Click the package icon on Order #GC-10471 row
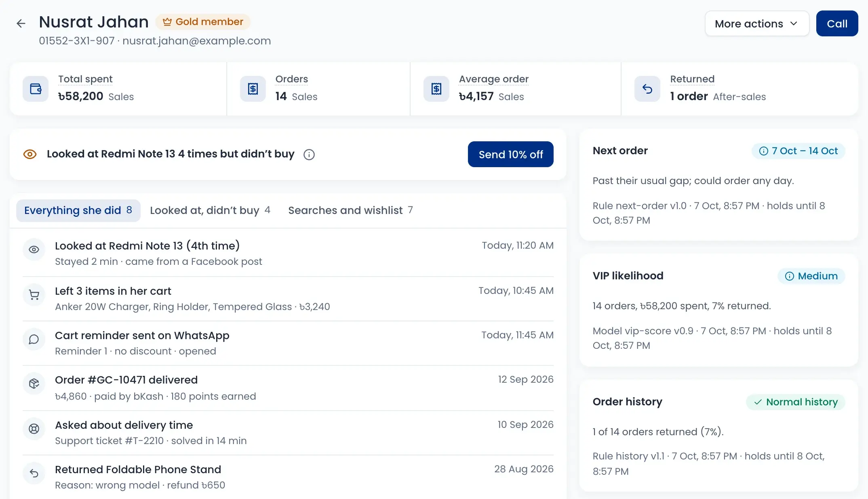Viewport: 868px width, 499px height. (34, 384)
